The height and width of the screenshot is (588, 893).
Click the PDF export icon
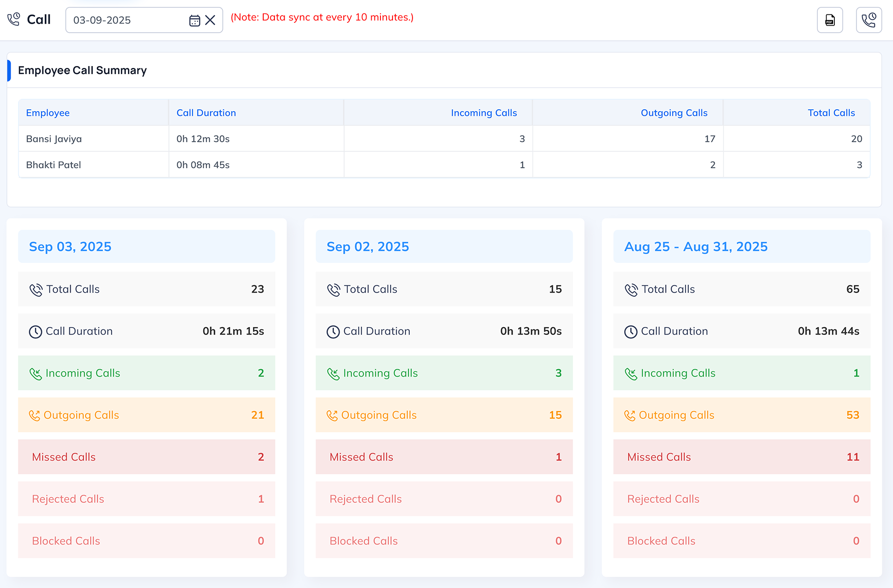click(830, 20)
